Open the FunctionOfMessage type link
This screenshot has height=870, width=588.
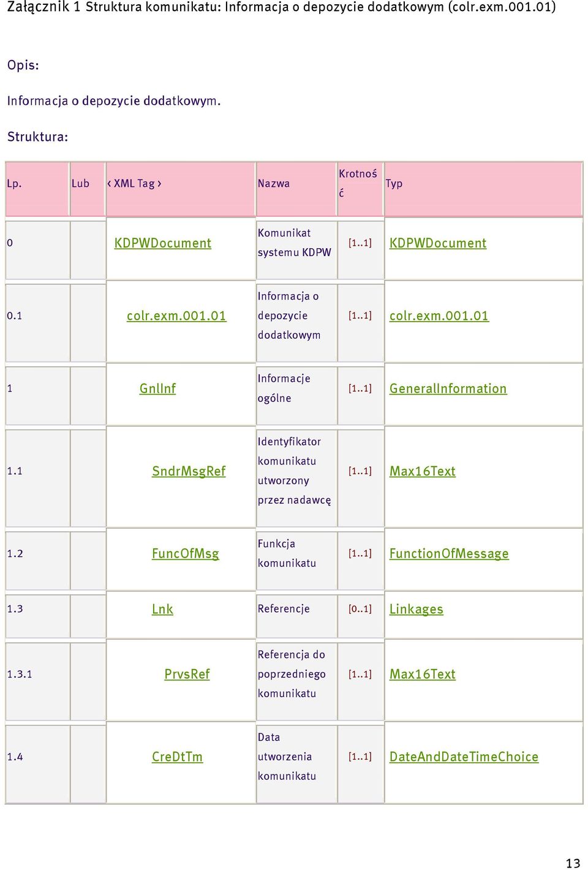point(449,554)
